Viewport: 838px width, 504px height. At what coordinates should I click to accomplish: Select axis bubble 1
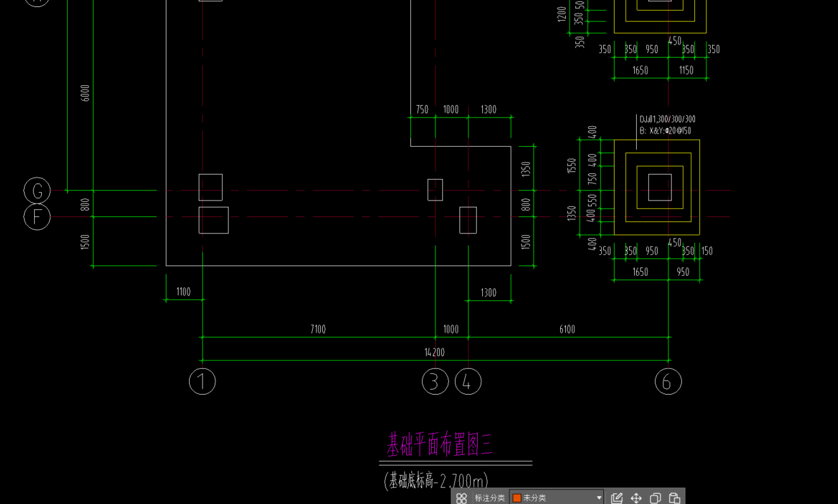click(x=203, y=381)
